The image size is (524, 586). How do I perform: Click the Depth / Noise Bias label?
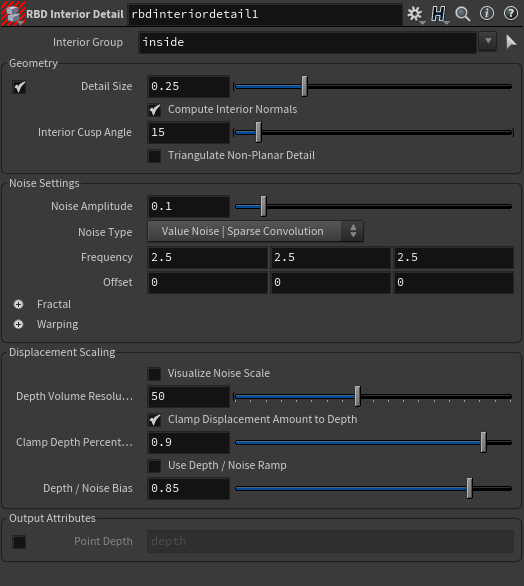(88, 488)
